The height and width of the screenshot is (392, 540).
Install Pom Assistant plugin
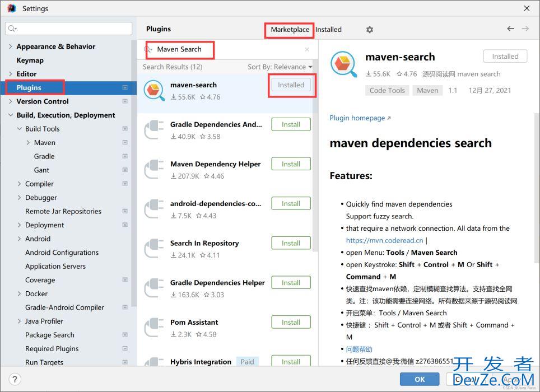coord(291,323)
